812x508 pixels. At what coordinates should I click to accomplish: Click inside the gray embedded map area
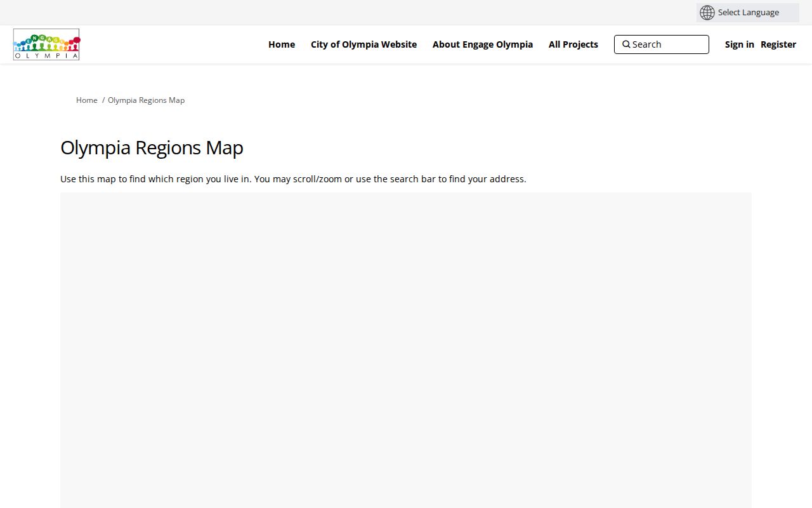point(406,350)
